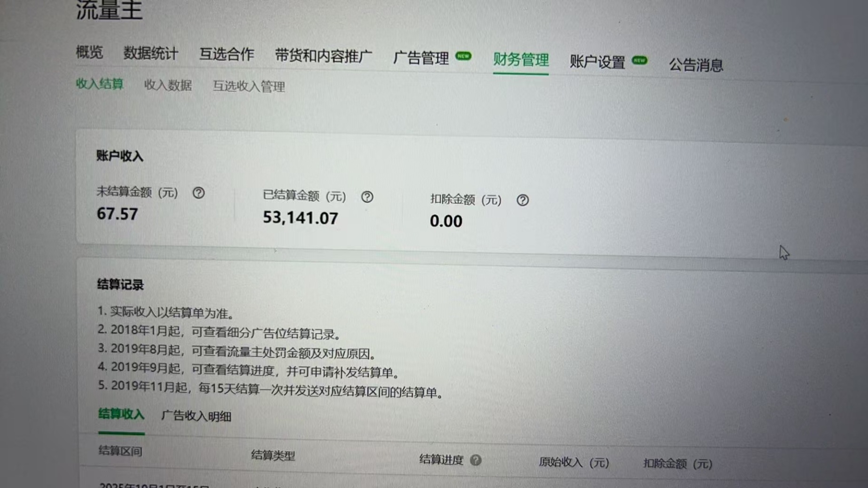Image resolution: width=868 pixels, height=488 pixels.
Task: Click the NEW badge next to 账户设置
Action: (x=640, y=61)
